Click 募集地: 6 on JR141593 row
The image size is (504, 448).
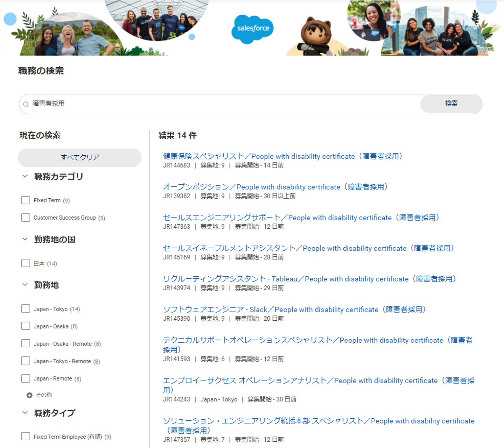coord(212,359)
